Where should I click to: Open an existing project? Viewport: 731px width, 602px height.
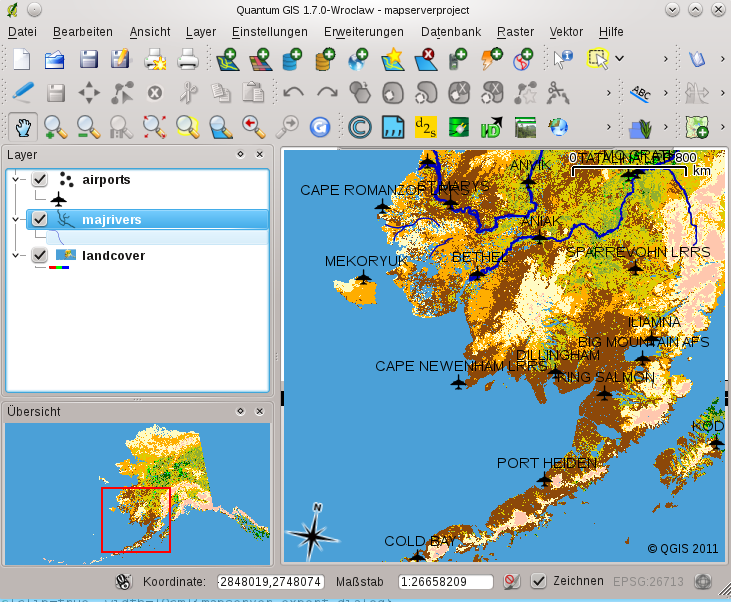click(x=55, y=59)
